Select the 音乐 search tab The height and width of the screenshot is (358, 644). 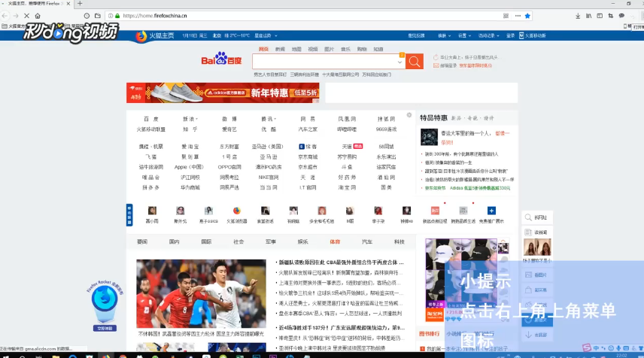click(x=346, y=50)
